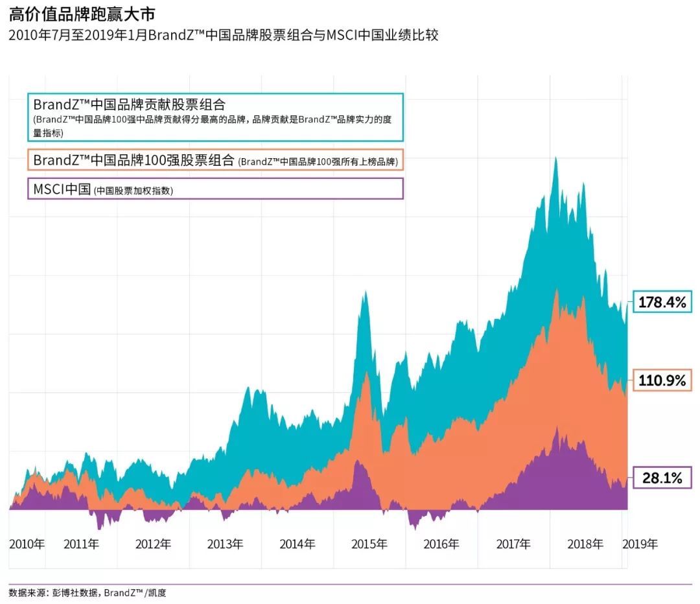Click the 2010年 axis label
This screenshot has width=700, height=604.
click(x=27, y=544)
